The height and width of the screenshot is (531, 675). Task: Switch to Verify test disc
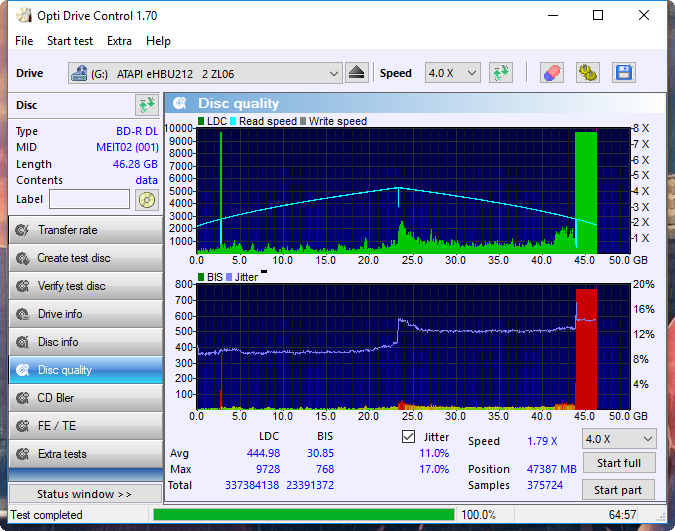[x=86, y=286]
